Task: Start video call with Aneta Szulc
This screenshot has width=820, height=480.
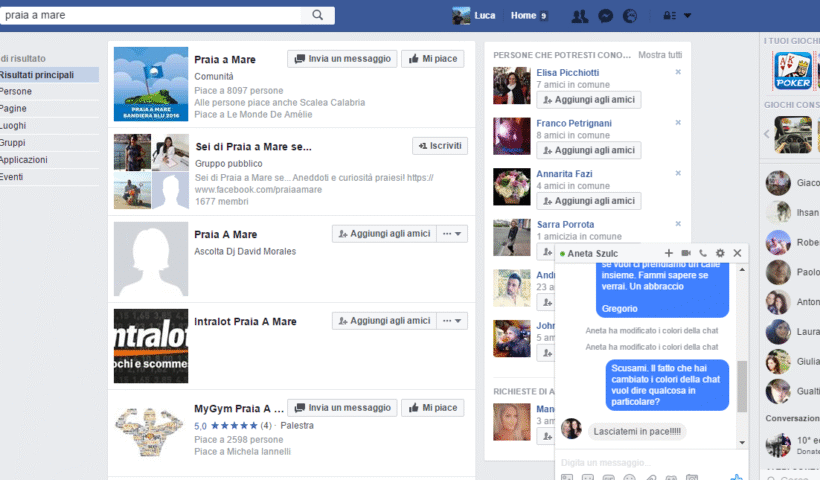Action: (686, 253)
